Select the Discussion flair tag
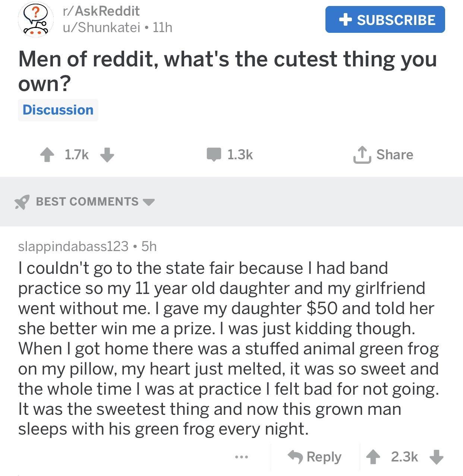Image resolution: width=463 pixels, height=476 pixels. tap(58, 110)
